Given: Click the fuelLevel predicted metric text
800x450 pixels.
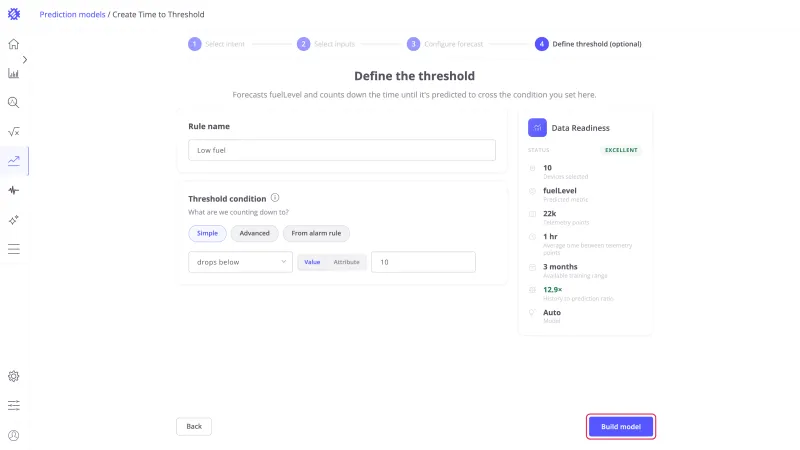Looking at the screenshot, I should (x=560, y=190).
